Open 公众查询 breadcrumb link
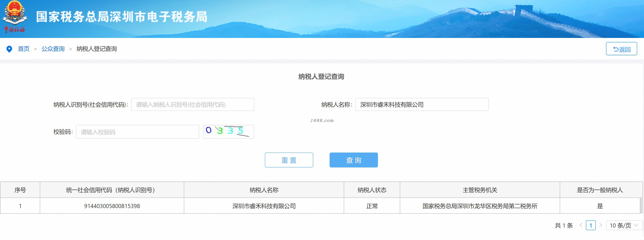This screenshot has height=240, width=644. click(x=53, y=49)
